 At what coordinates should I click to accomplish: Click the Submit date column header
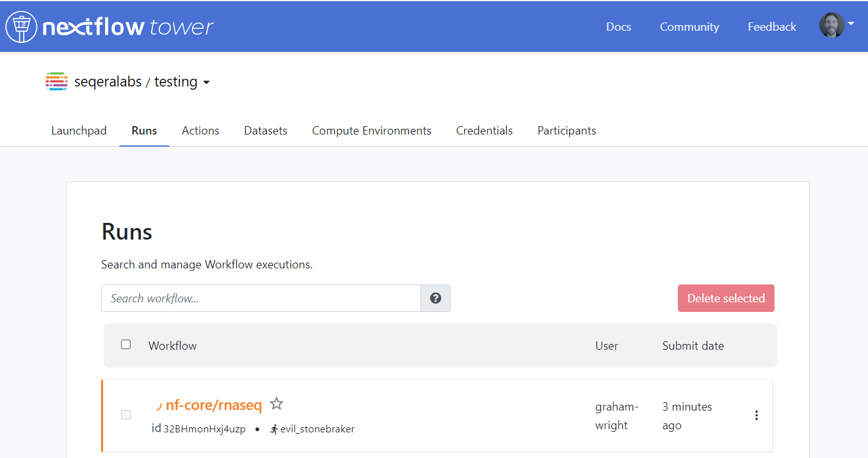693,345
